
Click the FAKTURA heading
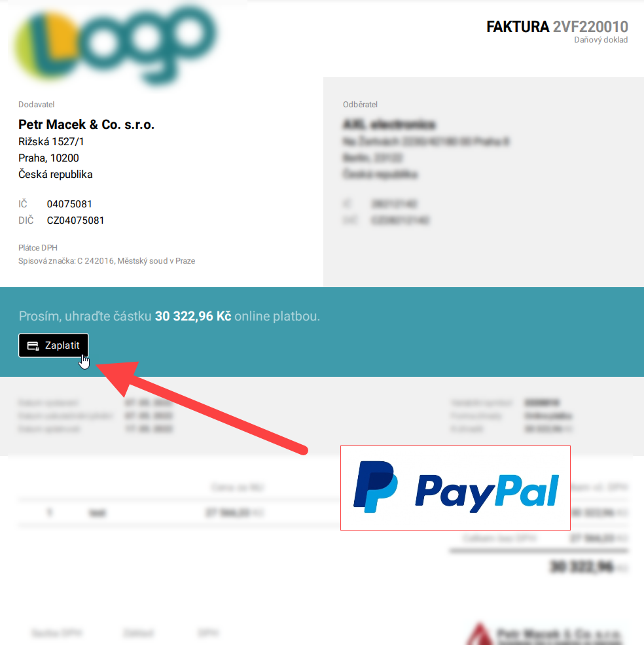coord(517,27)
